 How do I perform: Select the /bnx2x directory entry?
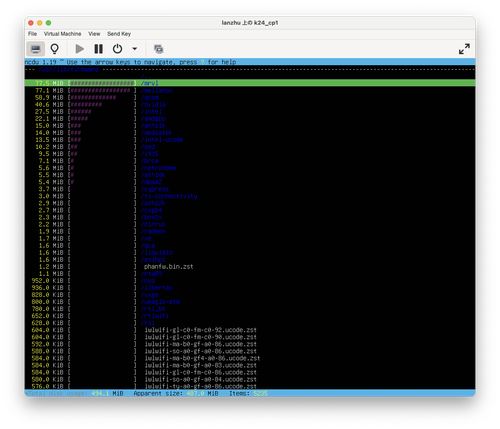(x=151, y=217)
